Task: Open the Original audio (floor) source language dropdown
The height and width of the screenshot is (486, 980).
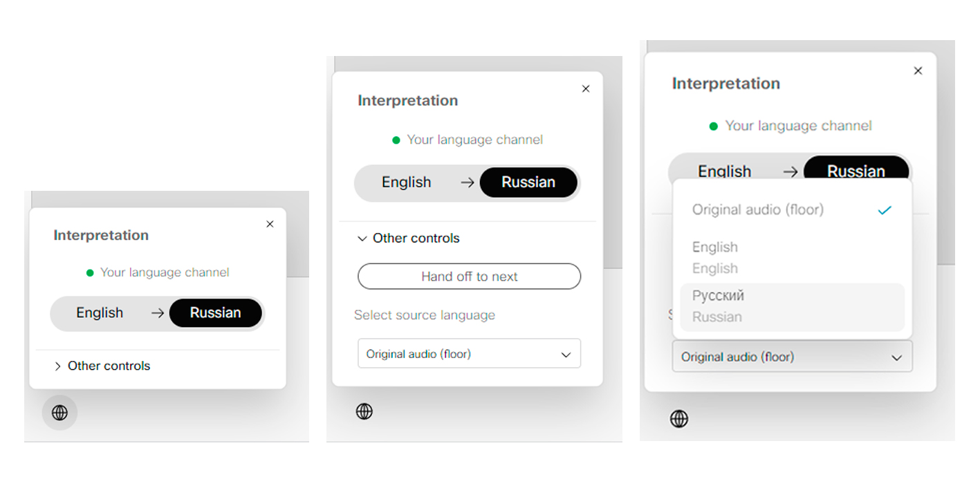Action: pos(469,353)
